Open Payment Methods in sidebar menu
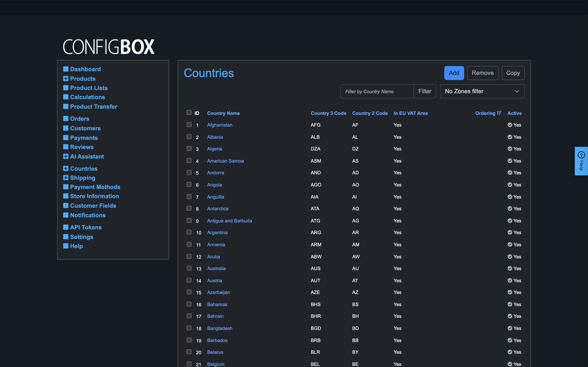 pyautogui.click(x=95, y=187)
